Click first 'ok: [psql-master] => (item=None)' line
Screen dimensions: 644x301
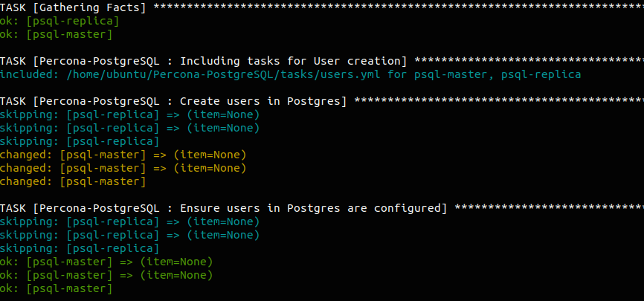click(x=106, y=262)
